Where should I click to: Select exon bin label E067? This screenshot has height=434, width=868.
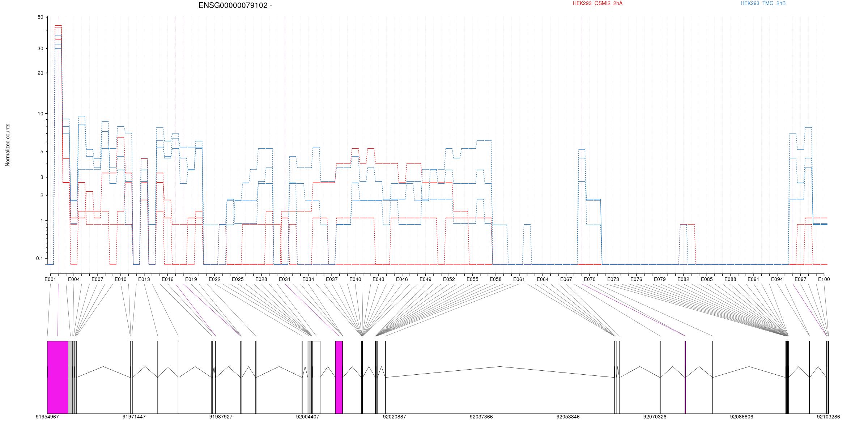click(566, 279)
